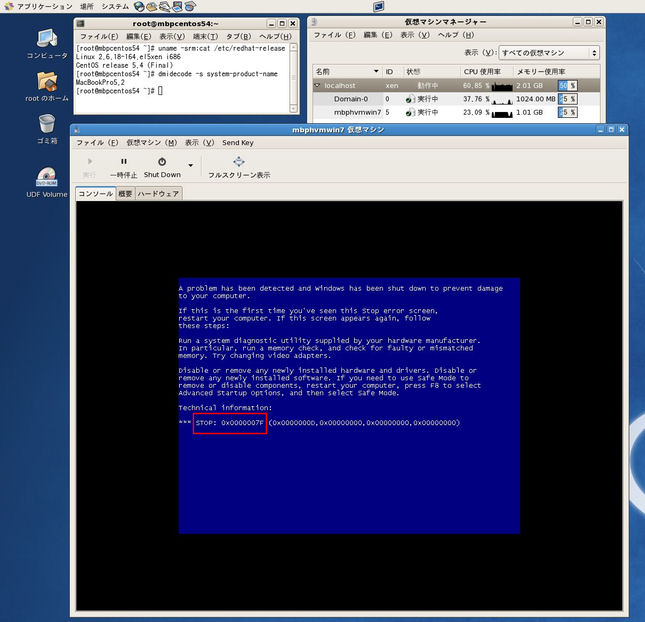
Task: Open the ファイル (F) menu in mbphvmwin7 window
Action: [97, 143]
